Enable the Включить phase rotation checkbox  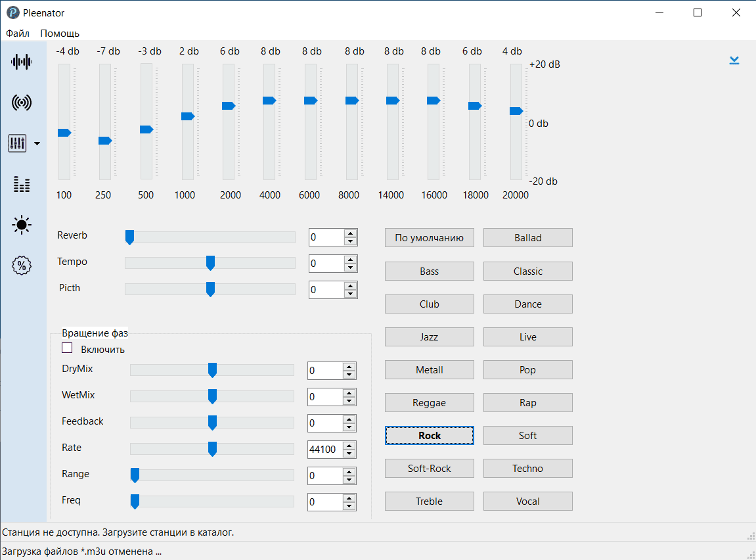[x=67, y=348]
